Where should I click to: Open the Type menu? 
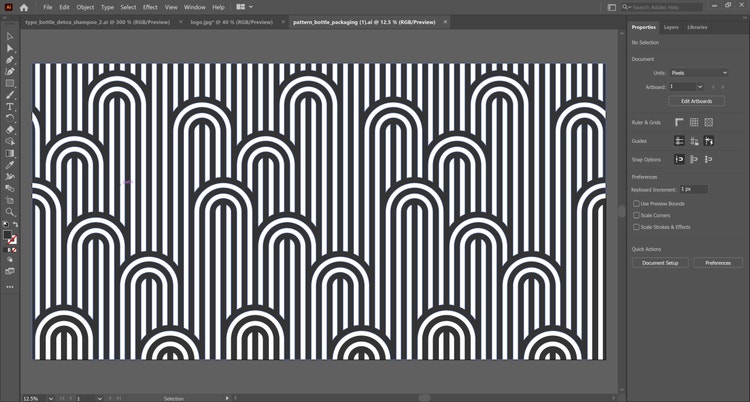click(x=108, y=7)
